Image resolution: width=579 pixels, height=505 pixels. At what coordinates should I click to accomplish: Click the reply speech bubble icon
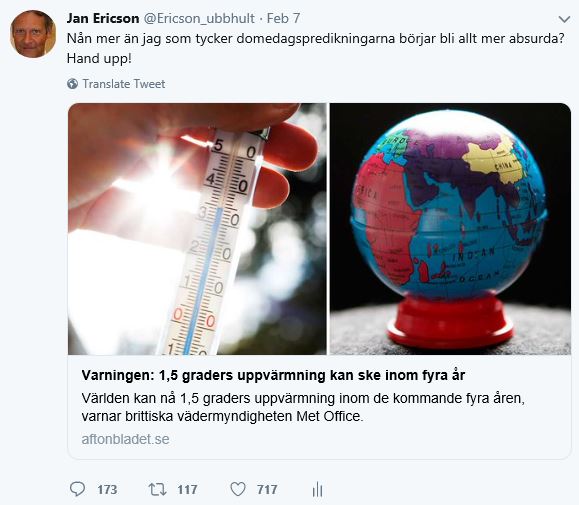(x=78, y=489)
